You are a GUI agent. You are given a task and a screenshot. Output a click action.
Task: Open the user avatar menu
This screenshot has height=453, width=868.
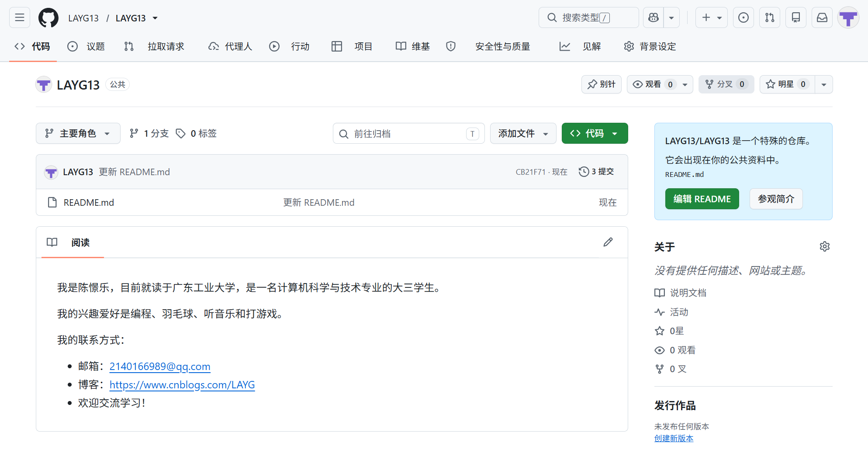(x=848, y=18)
